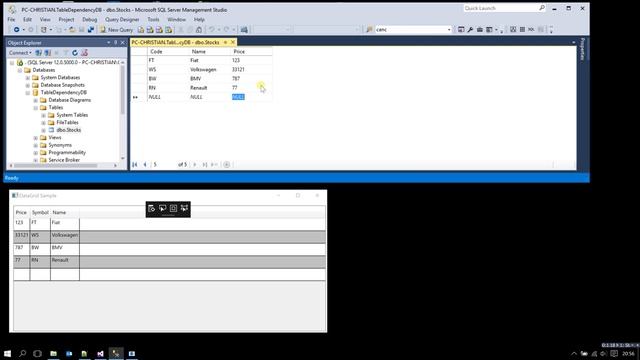Click the 'Volkswagen' Name cell in SSMS grid
Image resolution: width=640 pixels, height=360 pixels.
(x=208, y=69)
